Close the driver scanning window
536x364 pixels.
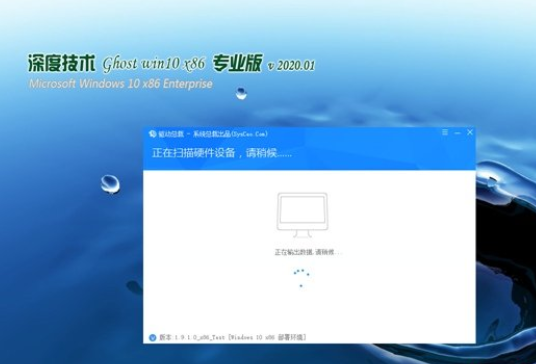470,132
